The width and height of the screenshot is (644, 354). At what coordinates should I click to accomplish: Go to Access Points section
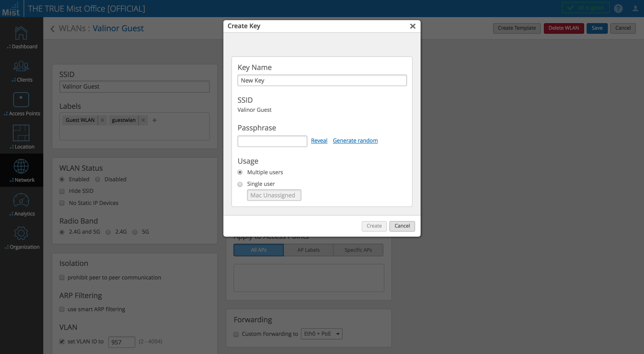(21, 100)
